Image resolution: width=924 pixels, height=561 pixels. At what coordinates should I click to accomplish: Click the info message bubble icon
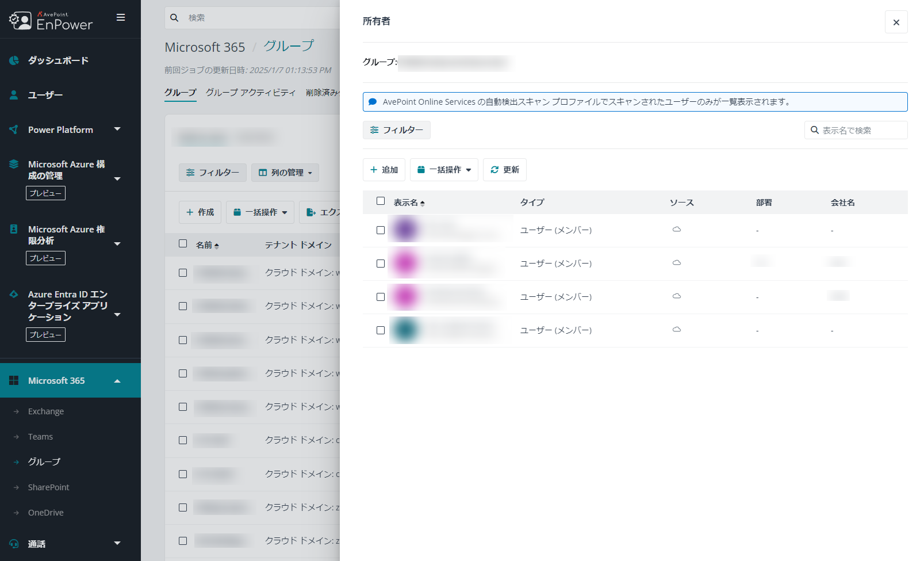(x=373, y=102)
